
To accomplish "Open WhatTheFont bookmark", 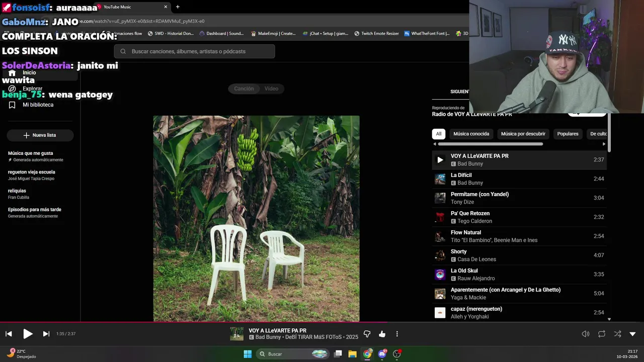I will tap(427, 34).
